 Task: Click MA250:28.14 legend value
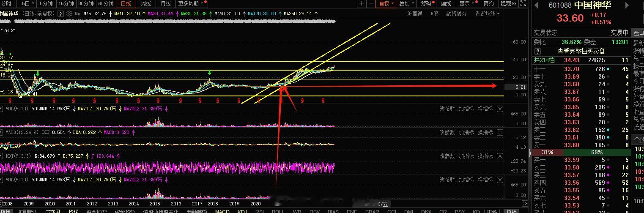[298, 14]
